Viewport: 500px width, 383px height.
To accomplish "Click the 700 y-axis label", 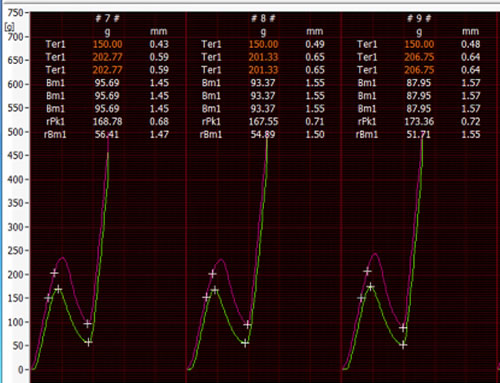I will (15, 37).
